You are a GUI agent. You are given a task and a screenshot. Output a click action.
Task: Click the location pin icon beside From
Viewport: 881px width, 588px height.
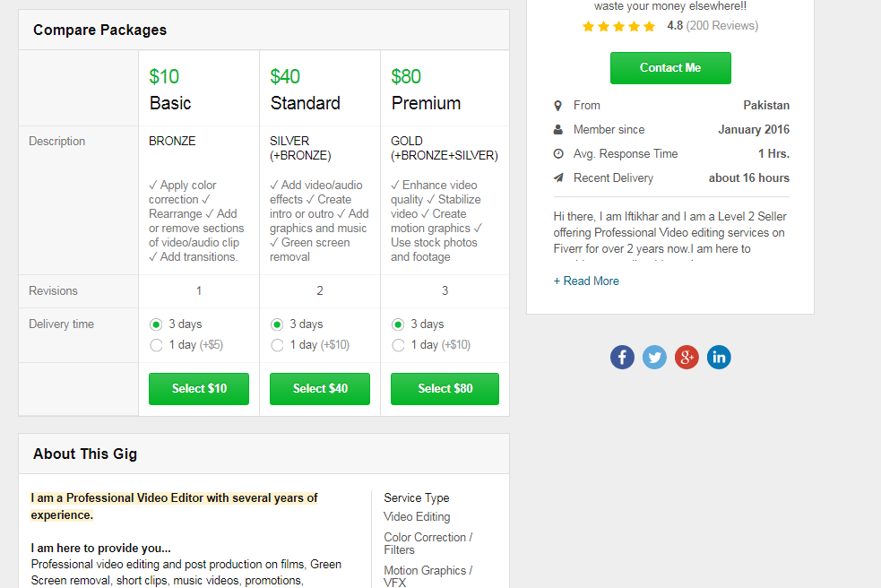coord(558,106)
